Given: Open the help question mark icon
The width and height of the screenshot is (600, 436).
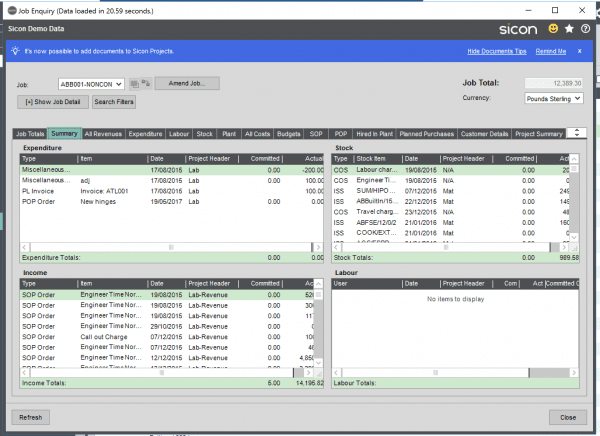Looking at the screenshot, I should click(585, 29).
